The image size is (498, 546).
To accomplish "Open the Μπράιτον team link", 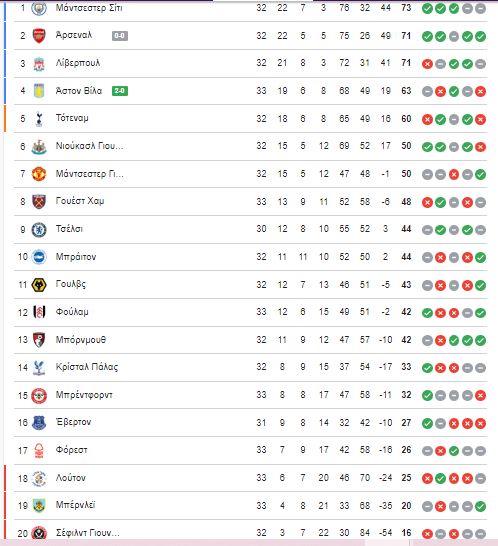I will point(76,257).
